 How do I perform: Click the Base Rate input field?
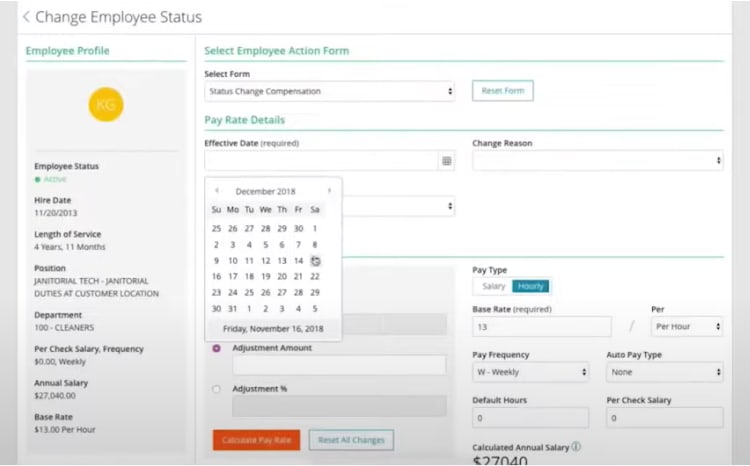click(x=541, y=326)
